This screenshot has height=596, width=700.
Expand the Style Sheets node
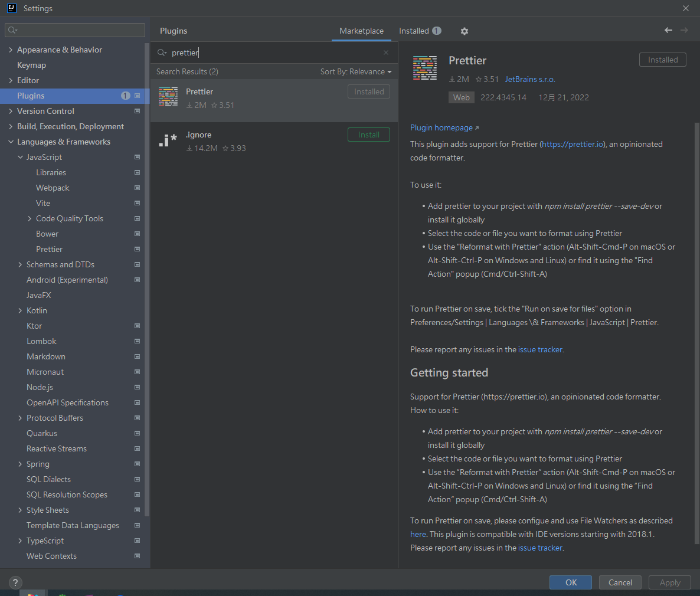click(x=20, y=510)
